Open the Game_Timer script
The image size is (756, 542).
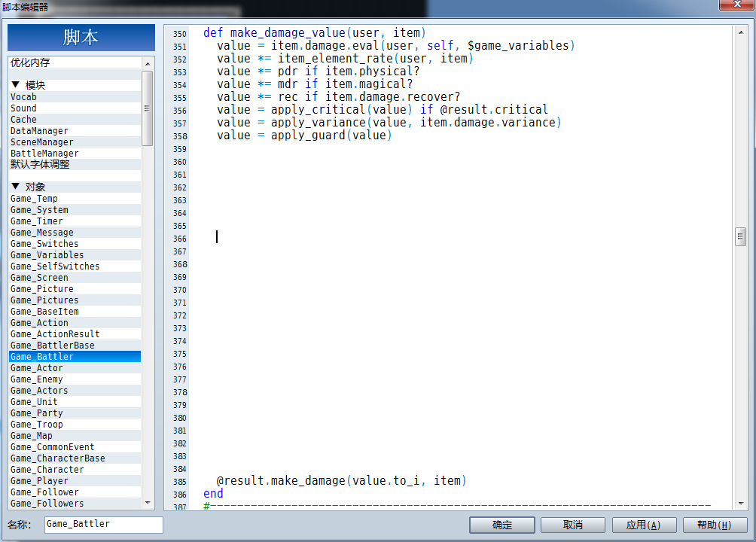[75, 221]
